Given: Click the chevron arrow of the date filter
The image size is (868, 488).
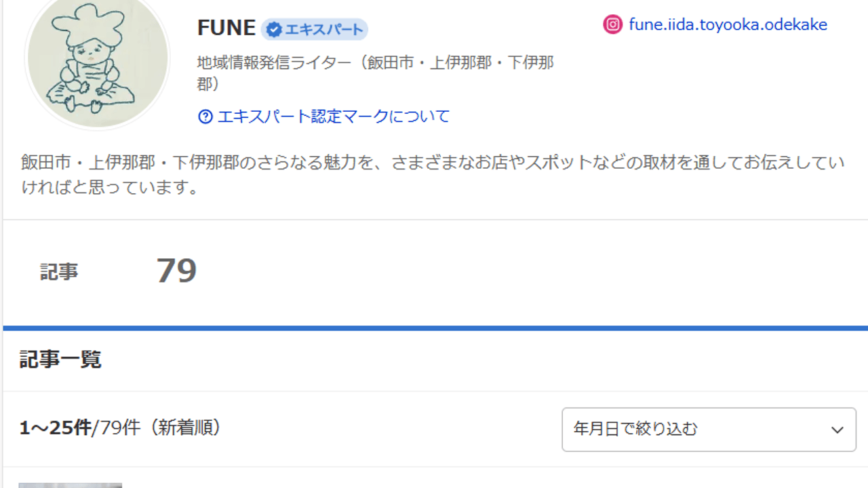Looking at the screenshot, I should (x=837, y=430).
